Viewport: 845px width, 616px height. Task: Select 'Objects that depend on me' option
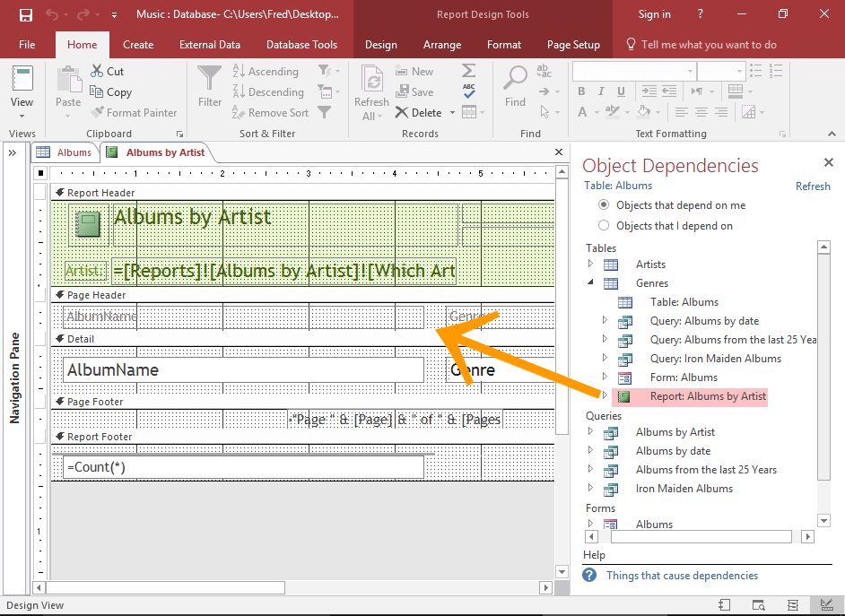604,205
